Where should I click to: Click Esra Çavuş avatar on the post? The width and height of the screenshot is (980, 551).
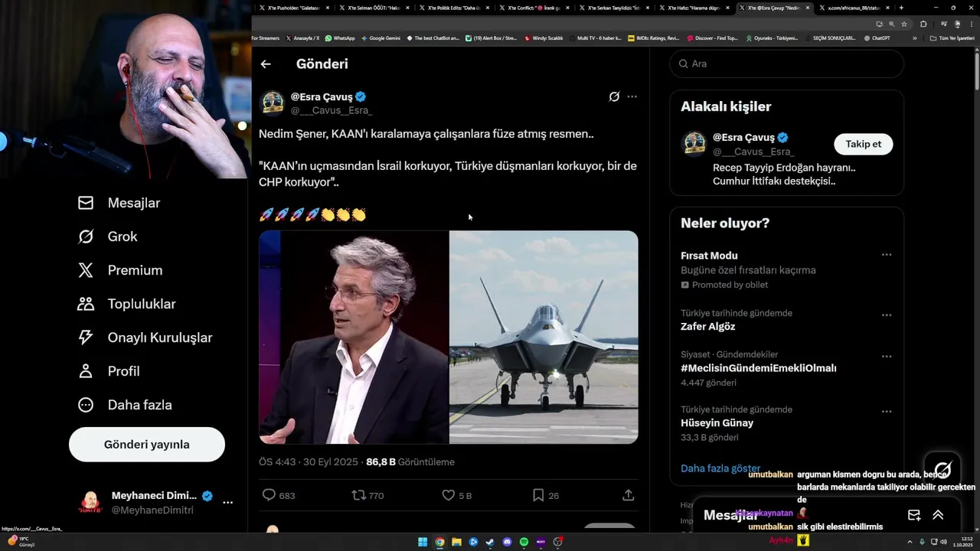(x=272, y=103)
